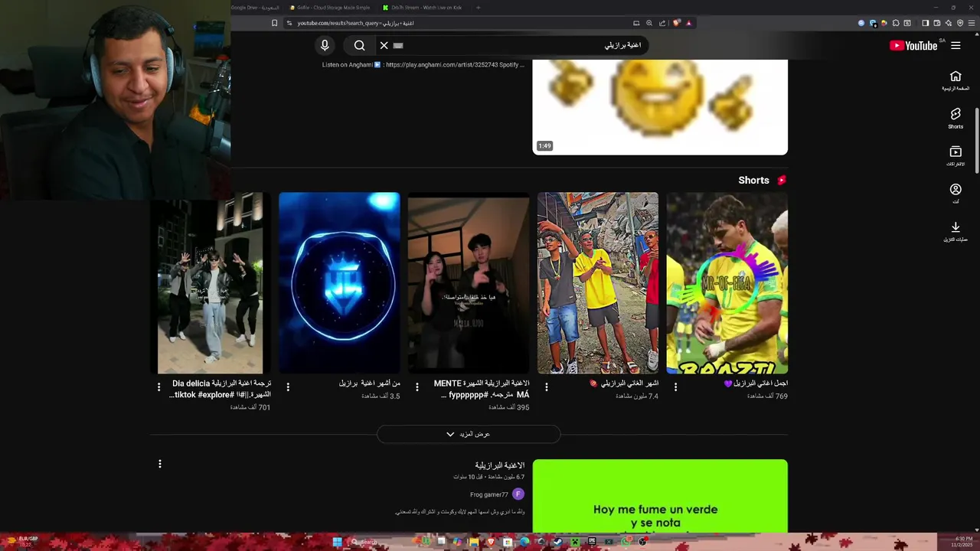Image resolution: width=980 pixels, height=551 pixels.
Task: Open options menu for 'الاغنية البرازيلية' video
Action: [x=160, y=464]
